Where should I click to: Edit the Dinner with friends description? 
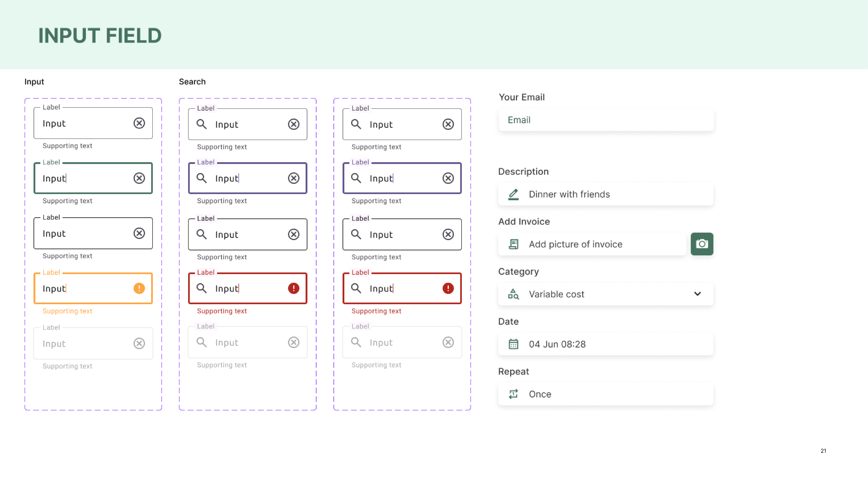coord(606,194)
